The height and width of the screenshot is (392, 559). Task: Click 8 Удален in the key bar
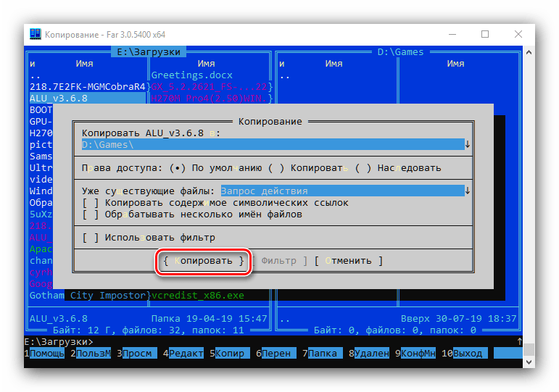(368, 353)
